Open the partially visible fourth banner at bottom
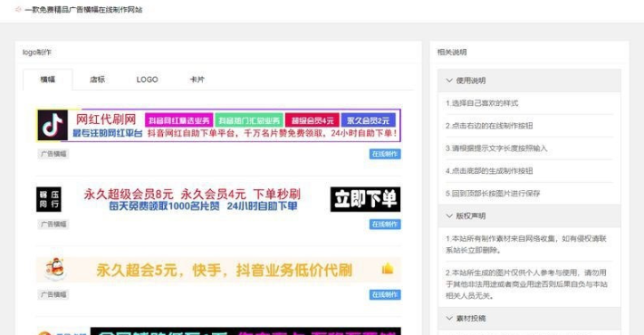The image size is (644, 335). pyautogui.click(x=218, y=330)
